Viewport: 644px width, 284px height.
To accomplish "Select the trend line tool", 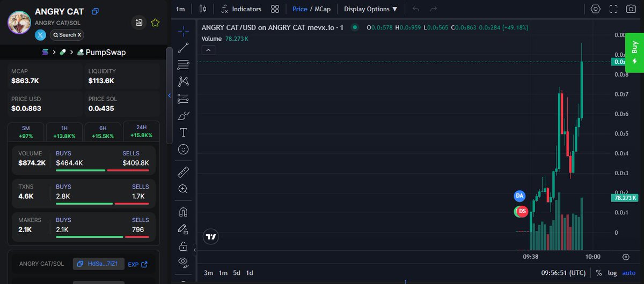I will pyautogui.click(x=184, y=48).
